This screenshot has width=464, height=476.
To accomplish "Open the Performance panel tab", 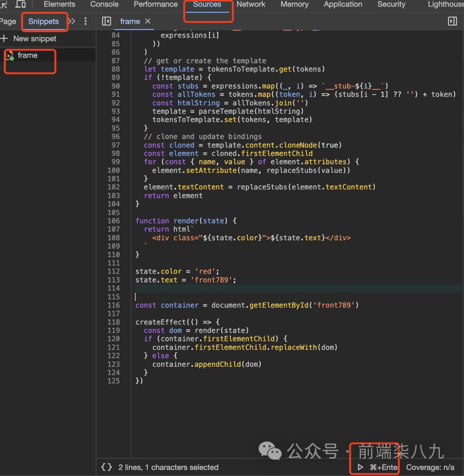I will point(156,4).
